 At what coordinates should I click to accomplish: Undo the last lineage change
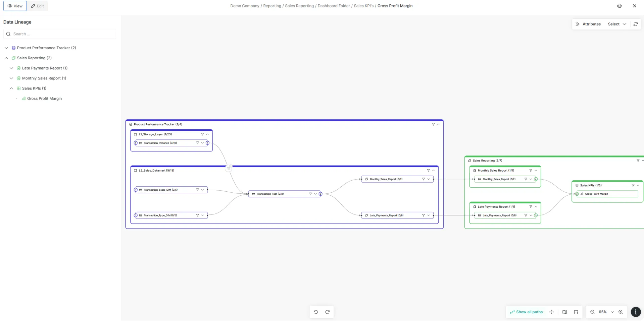coord(316,312)
